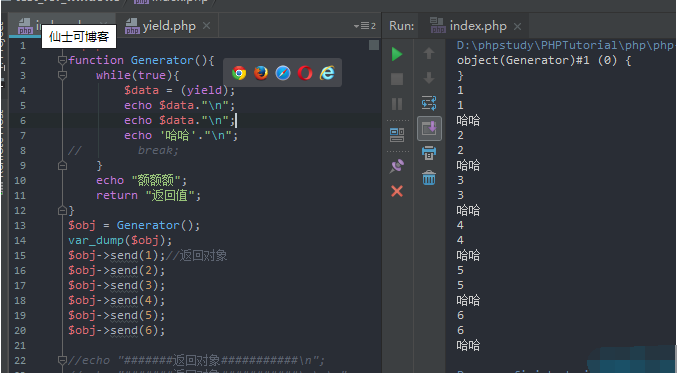Pause the program output
677x373 pixels.
[x=397, y=104]
